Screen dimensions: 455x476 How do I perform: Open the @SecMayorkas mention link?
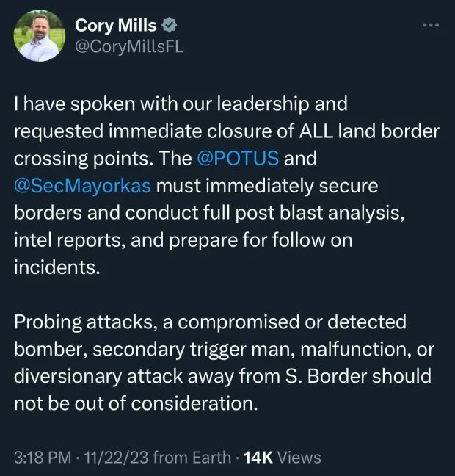pyautogui.click(x=82, y=185)
